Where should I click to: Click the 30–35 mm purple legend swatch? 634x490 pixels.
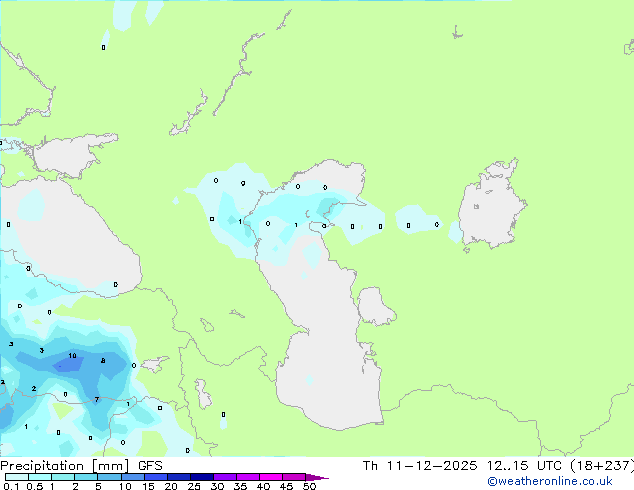pyautogui.click(x=225, y=477)
